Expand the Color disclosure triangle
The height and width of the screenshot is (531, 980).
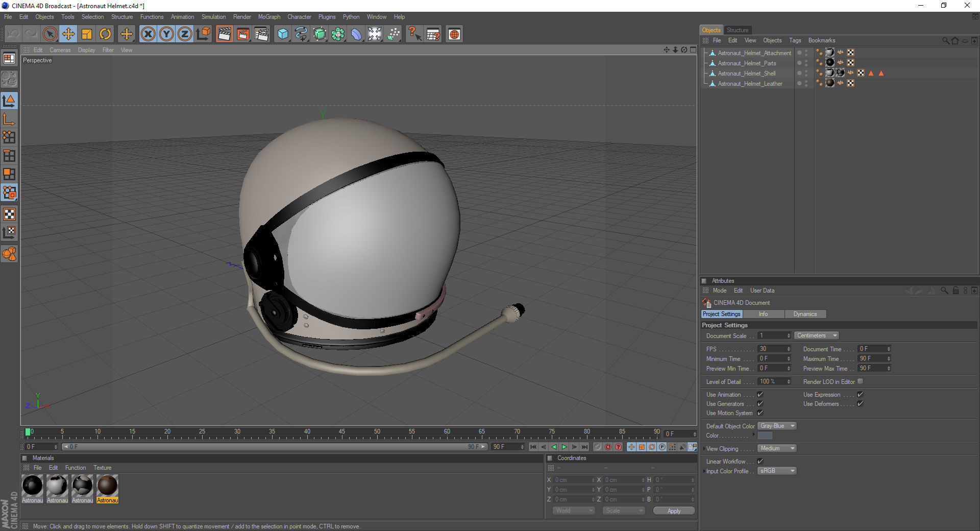(x=754, y=435)
